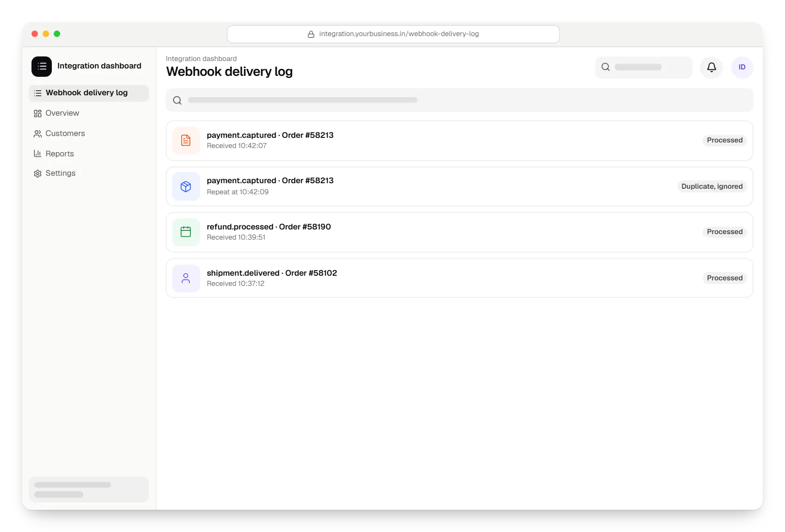The image size is (785, 532).
Task: Open the notifications bell
Action: point(711,68)
